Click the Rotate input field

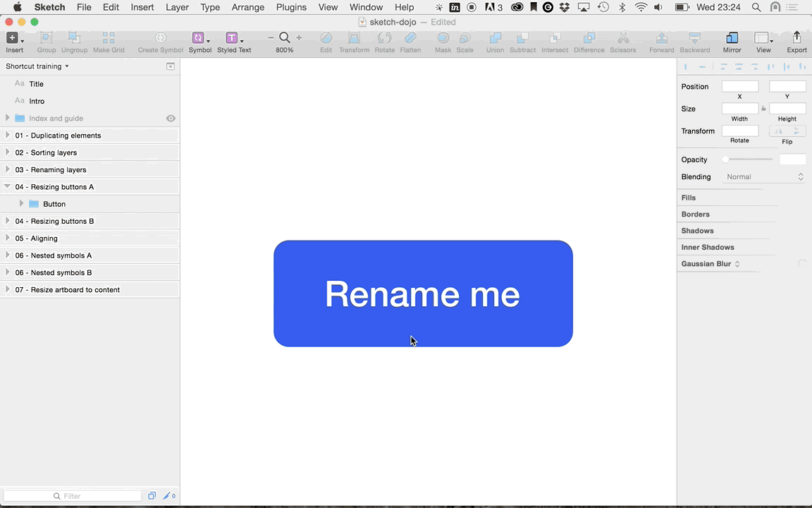(740, 131)
